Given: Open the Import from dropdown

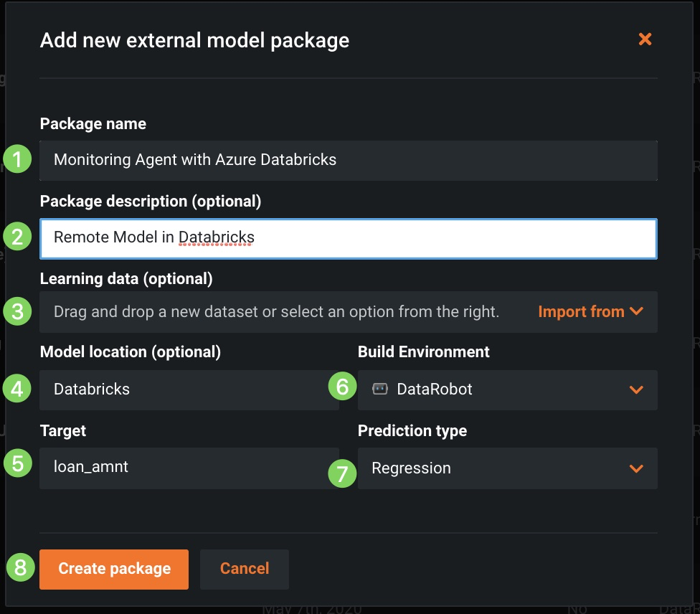Looking at the screenshot, I should (x=590, y=311).
